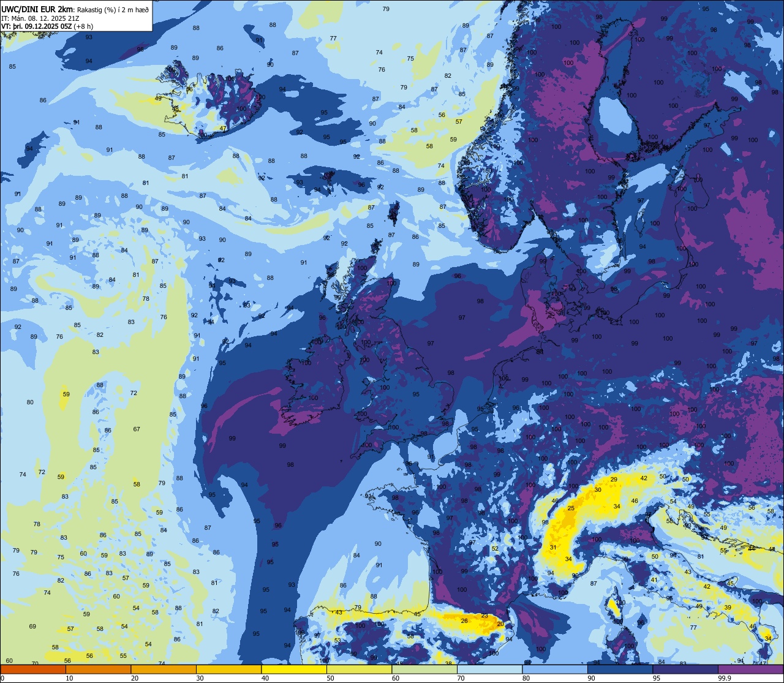The image size is (784, 683).
Task: Click the '(+8 h)' forecast offset text
Action: [x=83, y=26]
